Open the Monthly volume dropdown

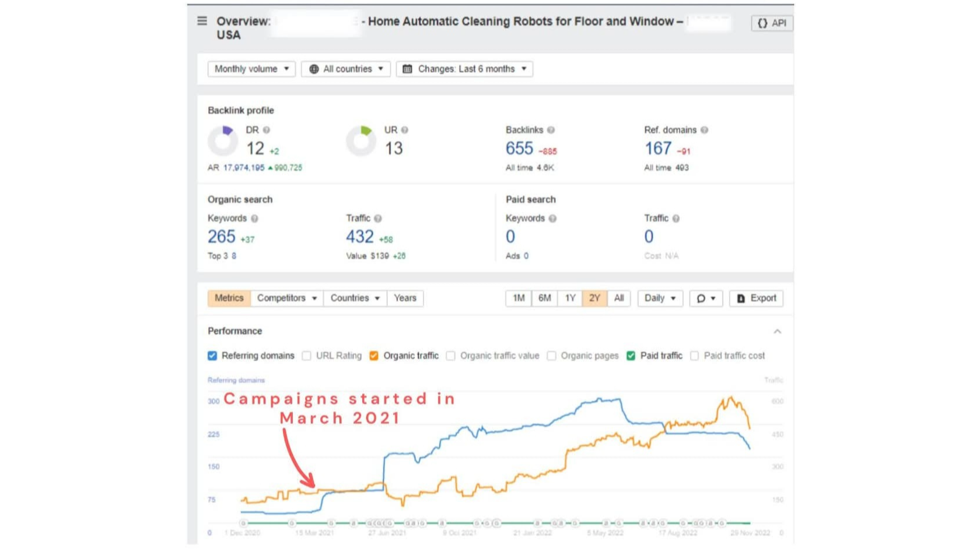251,69
